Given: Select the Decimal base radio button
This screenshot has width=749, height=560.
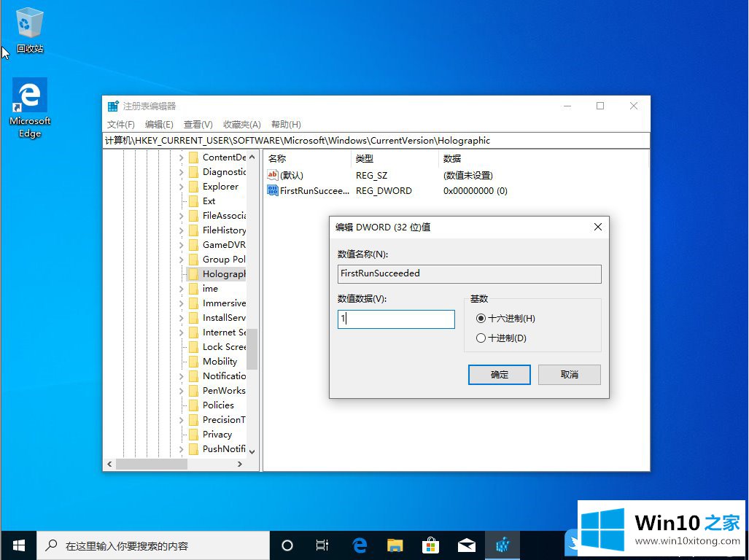Looking at the screenshot, I should coord(481,338).
